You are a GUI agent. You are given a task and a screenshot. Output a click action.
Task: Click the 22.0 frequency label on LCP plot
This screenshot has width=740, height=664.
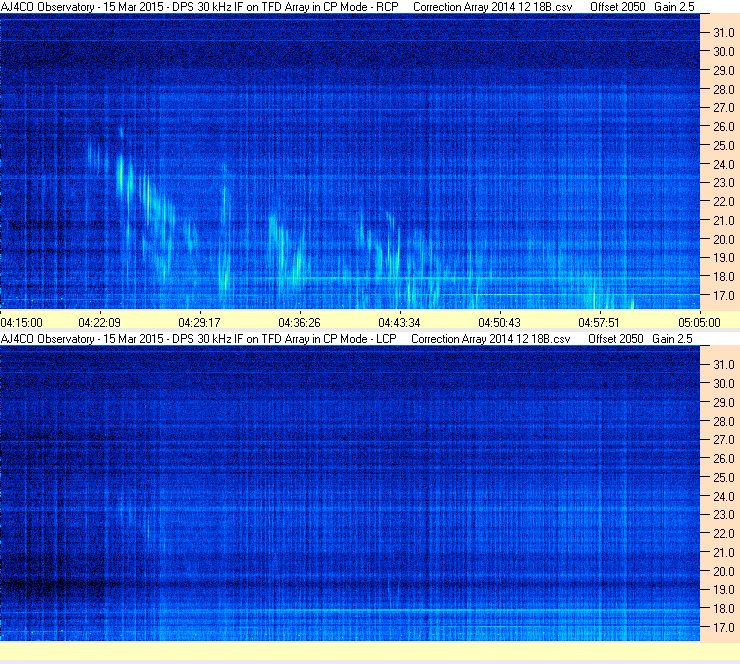[x=723, y=533]
